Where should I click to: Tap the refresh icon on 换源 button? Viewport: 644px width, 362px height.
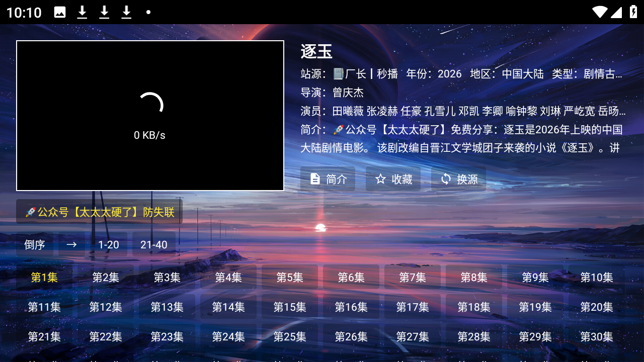click(x=446, y=179)
